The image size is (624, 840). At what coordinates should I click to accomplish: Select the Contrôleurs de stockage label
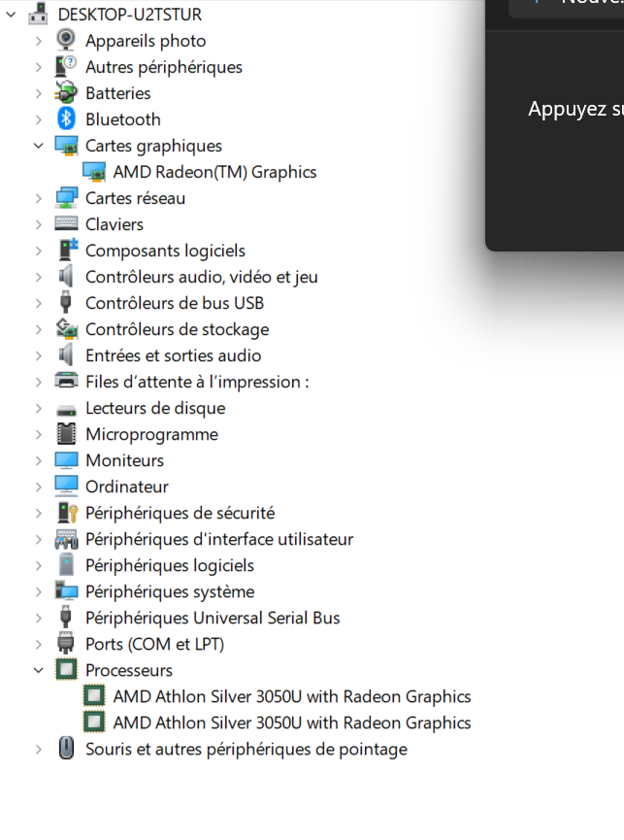[178, 329]
